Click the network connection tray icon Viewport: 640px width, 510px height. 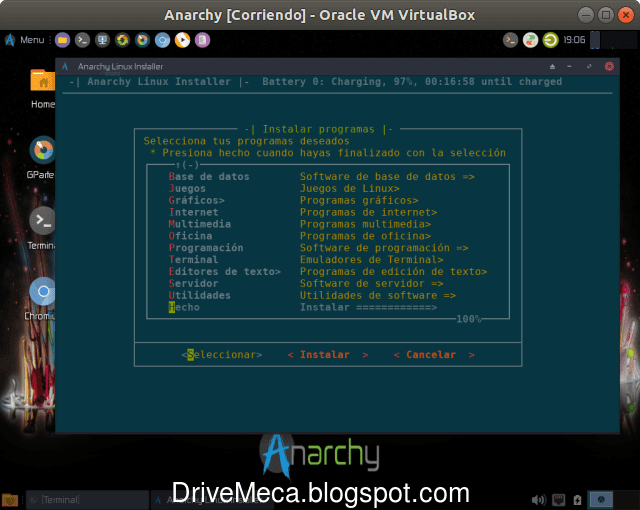point(558,500)
